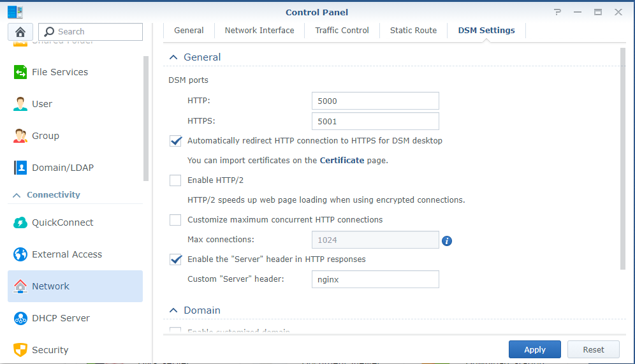Click the Control Panel app icon in title bar
The height and width of the screenshot is (364, 635).
point(15,12)
